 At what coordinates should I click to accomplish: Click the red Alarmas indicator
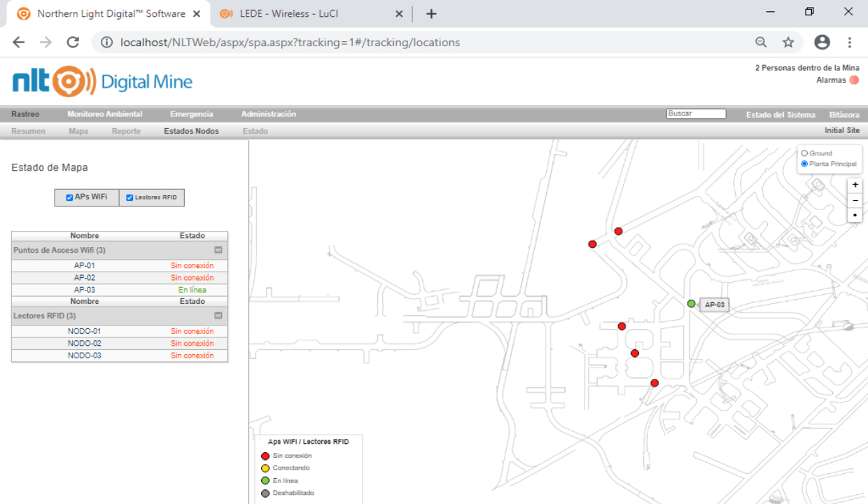click(854, 80)
